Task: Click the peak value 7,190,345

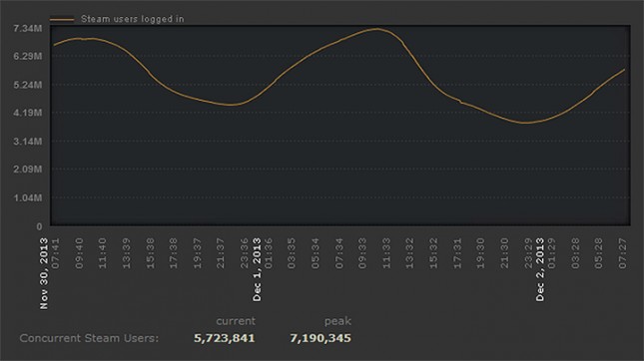Action: click(321, 338)
